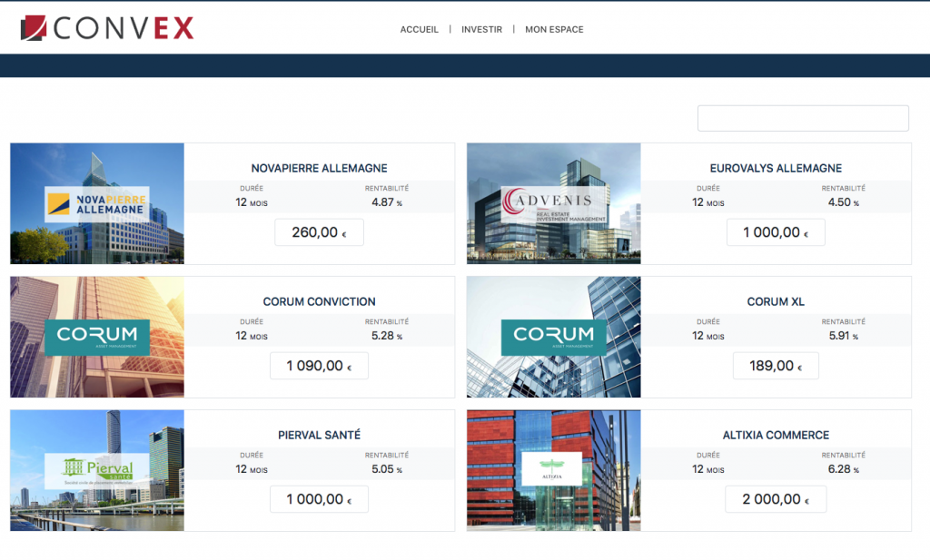Click the 189,00 € price button
The image size is (930, 560).
coord(776,366)
